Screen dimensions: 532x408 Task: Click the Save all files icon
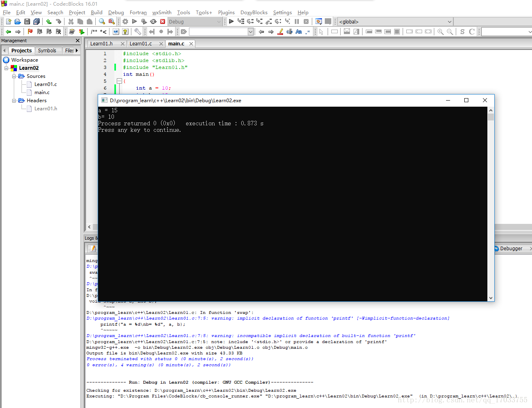(36, 21)
